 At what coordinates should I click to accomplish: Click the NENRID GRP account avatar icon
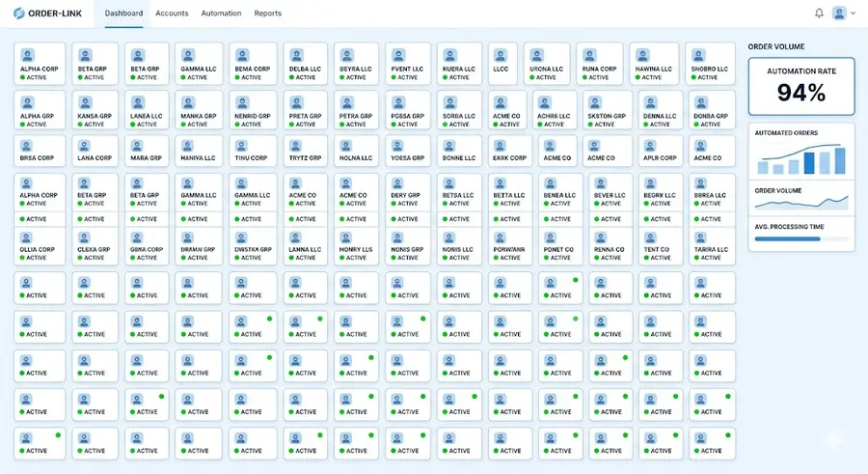tap(242, 102)
